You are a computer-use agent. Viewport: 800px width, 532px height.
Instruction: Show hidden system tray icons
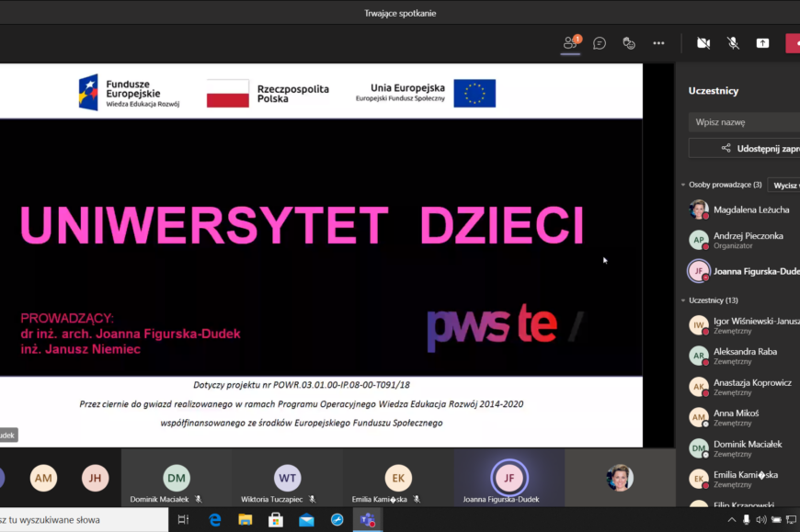point(732,520)
